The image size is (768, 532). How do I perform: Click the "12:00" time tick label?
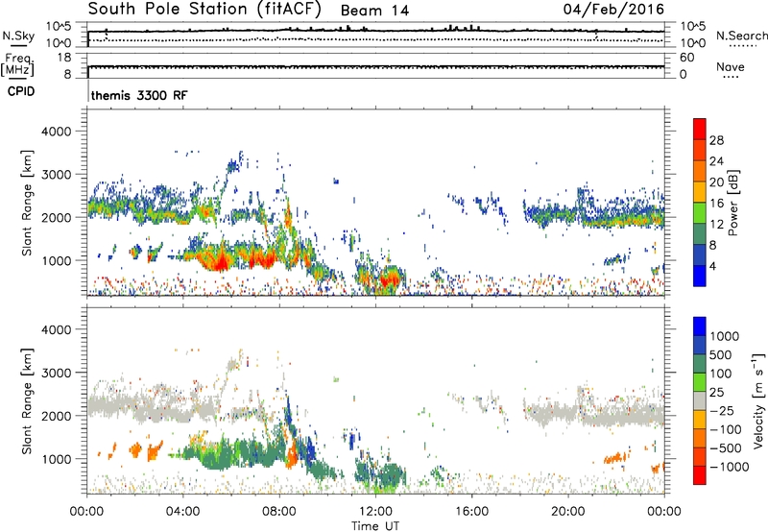(x=375, y=512)
